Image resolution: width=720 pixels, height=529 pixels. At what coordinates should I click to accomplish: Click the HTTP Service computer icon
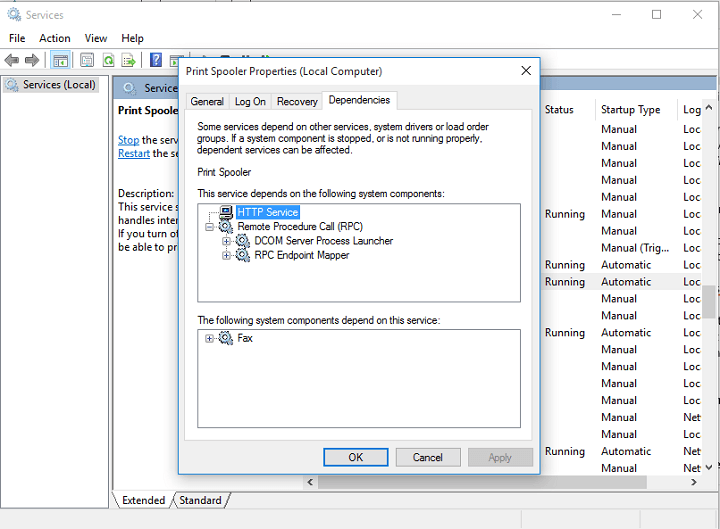click(x=226, y=213)
